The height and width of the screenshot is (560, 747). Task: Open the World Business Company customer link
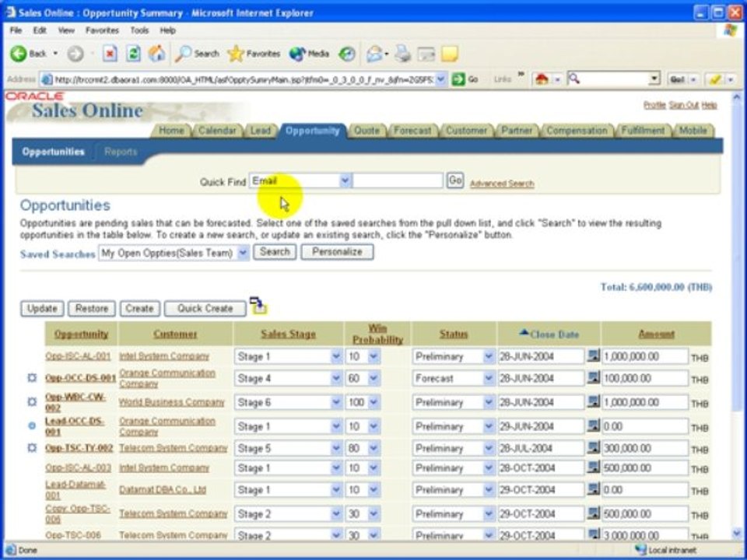[x=171, y=402]
